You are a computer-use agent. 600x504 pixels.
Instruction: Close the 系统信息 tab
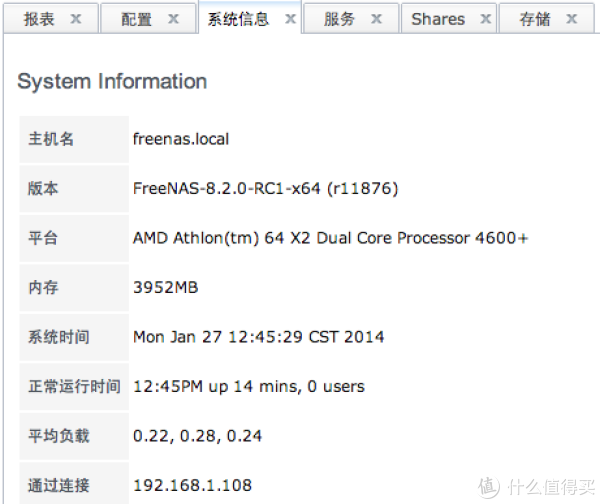pyautogui.click(x=290, y=19)
